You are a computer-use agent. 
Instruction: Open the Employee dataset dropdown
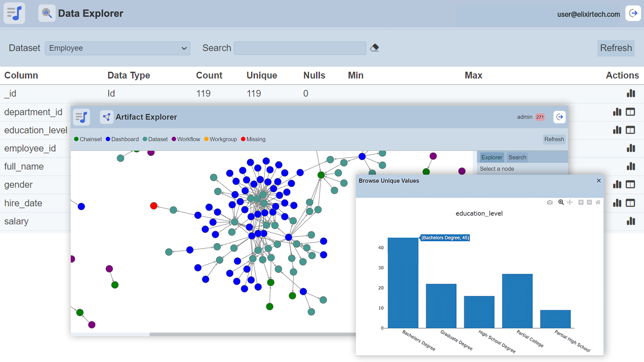coord(117,48)
